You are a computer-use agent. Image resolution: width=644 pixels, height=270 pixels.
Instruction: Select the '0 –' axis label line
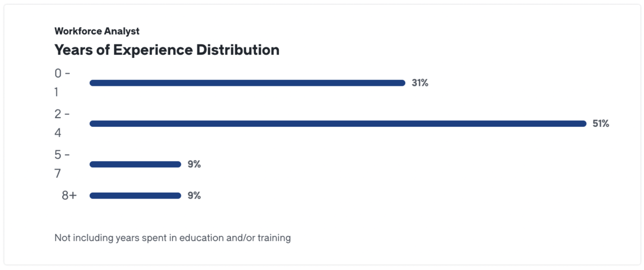click(x=62, y=74)
